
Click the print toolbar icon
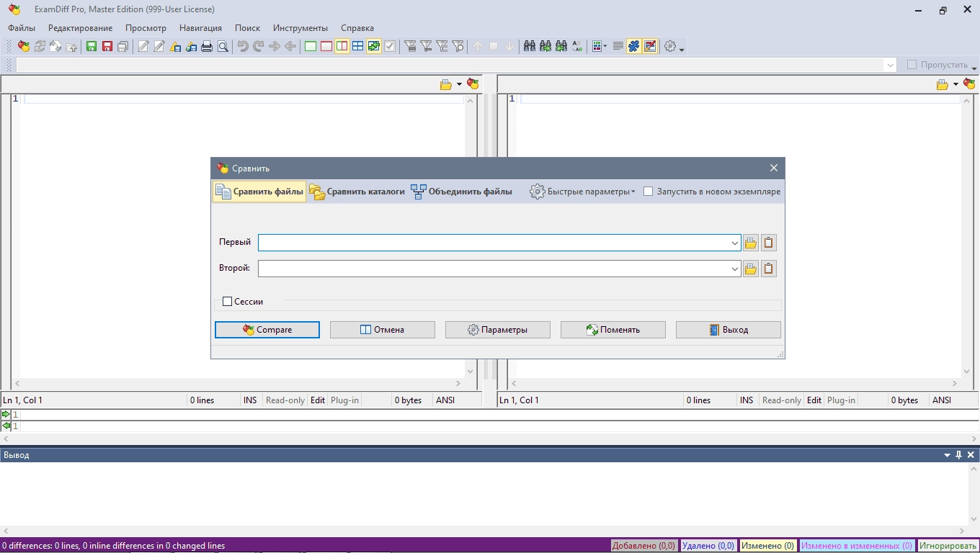click(207, 46)
